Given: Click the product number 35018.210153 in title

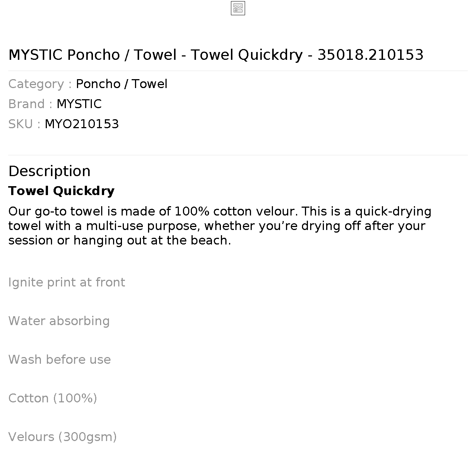Looking at the screenshot, I should [x=370, y=55].
